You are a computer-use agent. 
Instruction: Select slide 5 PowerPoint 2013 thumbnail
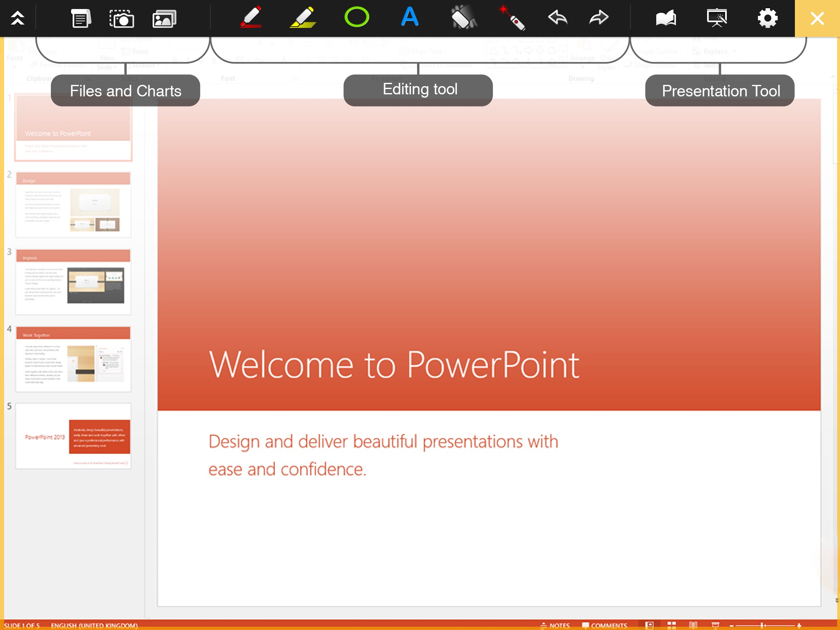[73, 436]
